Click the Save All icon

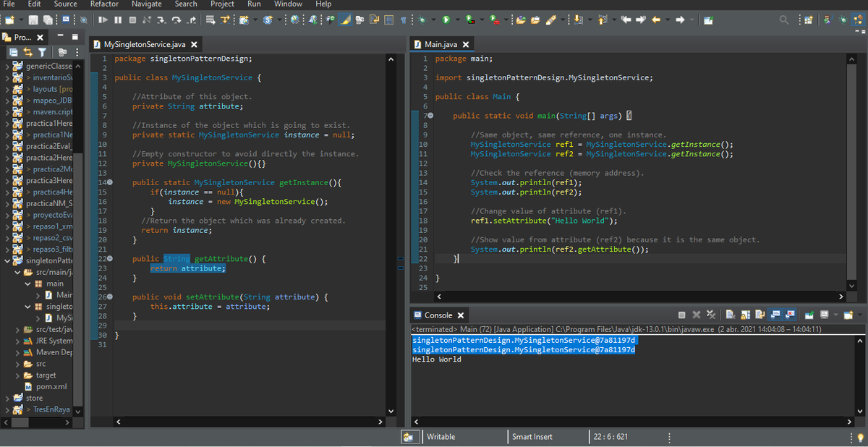[47, 20]
